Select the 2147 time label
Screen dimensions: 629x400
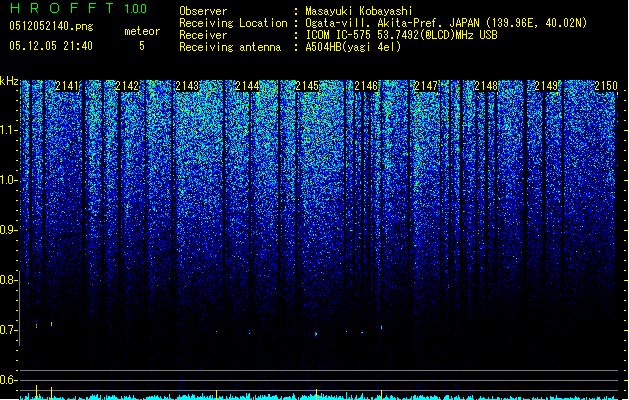point(426,86)
